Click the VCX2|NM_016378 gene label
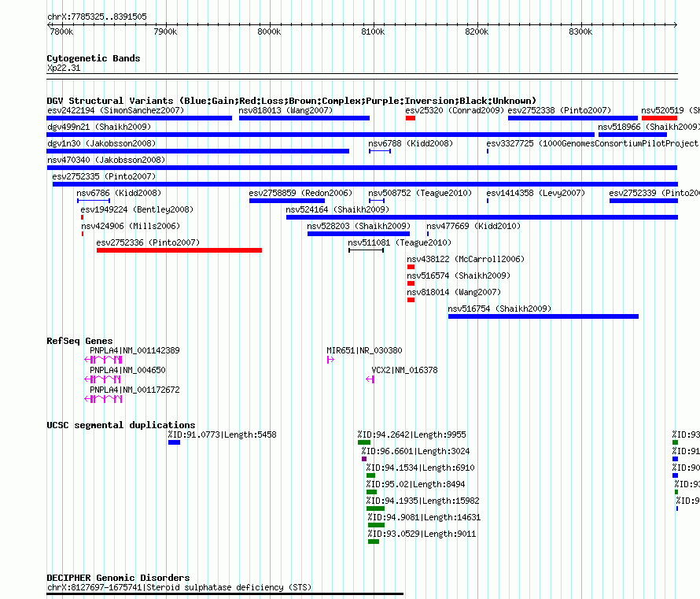Screen dimensions: 700x599 [x=404, y=370]
